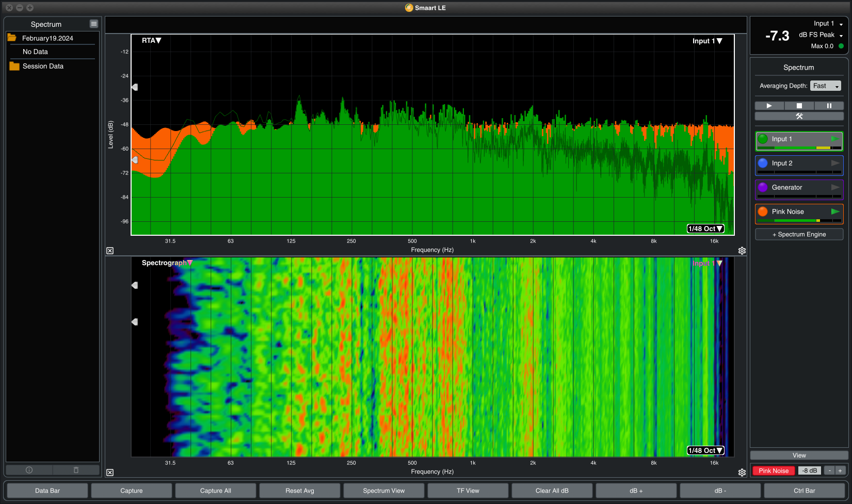Click the Reset Avg command button
This screenshot has height=504, width=852.
[x=300, y=491]
